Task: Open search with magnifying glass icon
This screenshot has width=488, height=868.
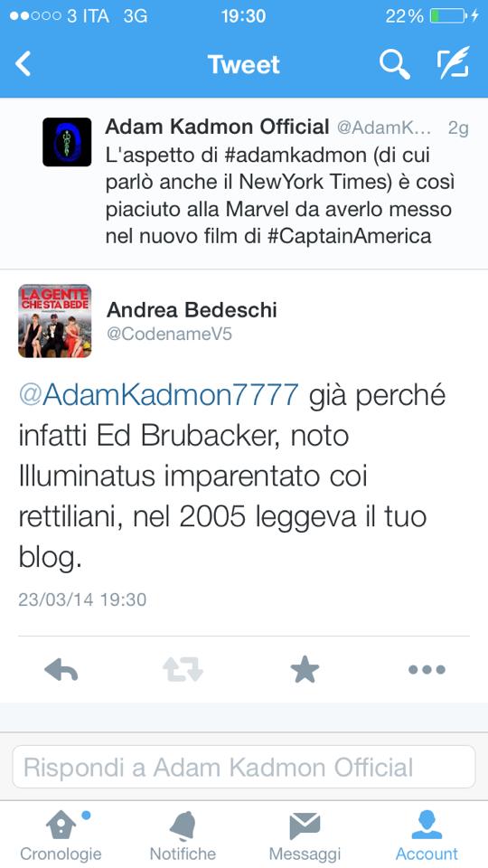Action: [x=395, y=64]
